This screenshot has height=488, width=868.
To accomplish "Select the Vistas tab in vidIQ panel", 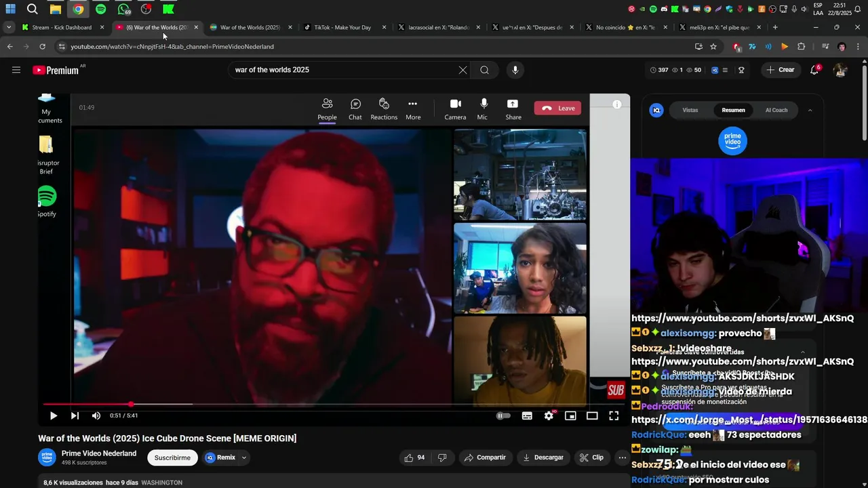I will point(690,110).
